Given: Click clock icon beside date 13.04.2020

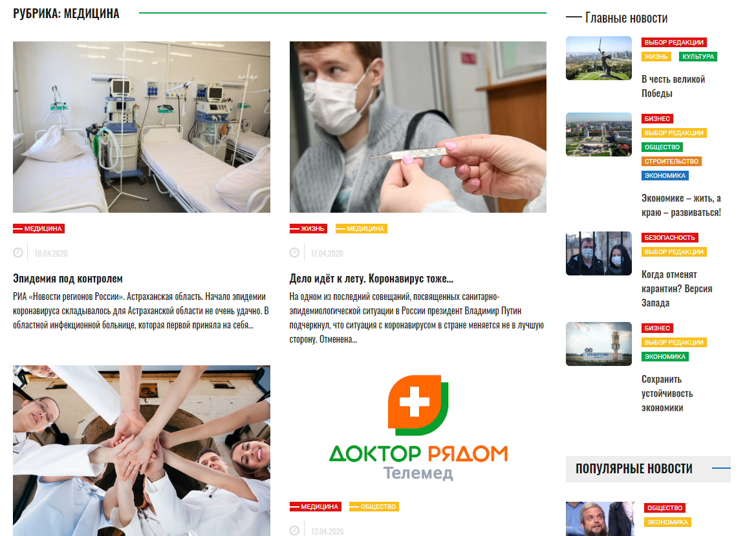Looking at the screenshot, I should click(294, 530).
